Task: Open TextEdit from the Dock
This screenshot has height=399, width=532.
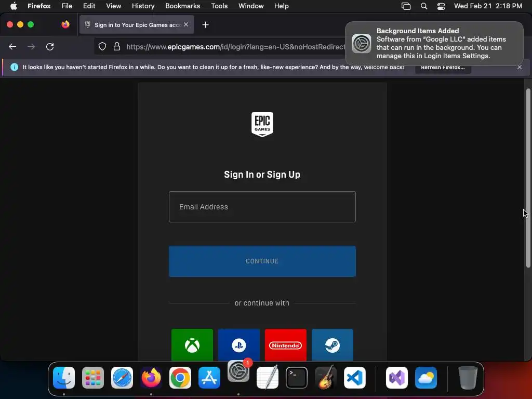Action: pyautogui.click(x=268, y=378)
